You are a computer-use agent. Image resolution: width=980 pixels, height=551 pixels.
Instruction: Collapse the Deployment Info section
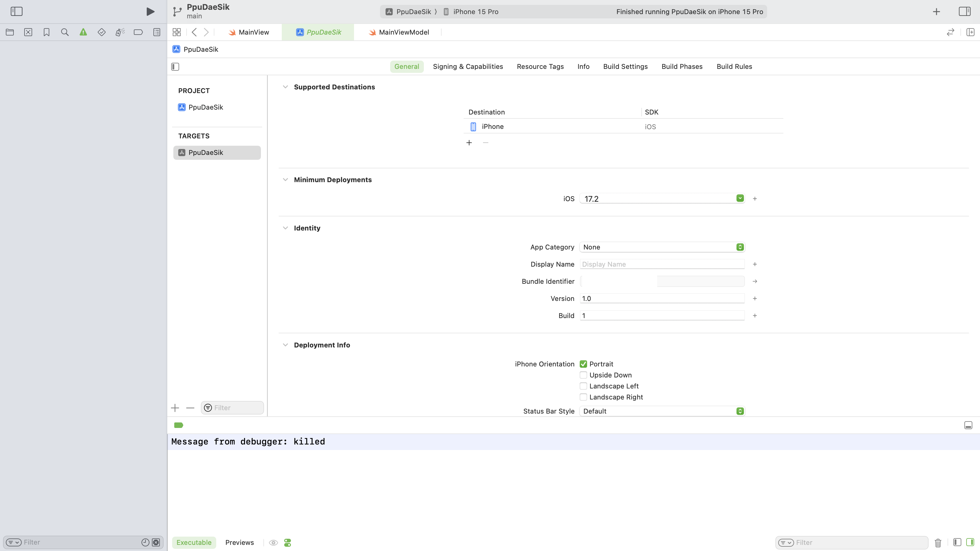click(285, 345)
